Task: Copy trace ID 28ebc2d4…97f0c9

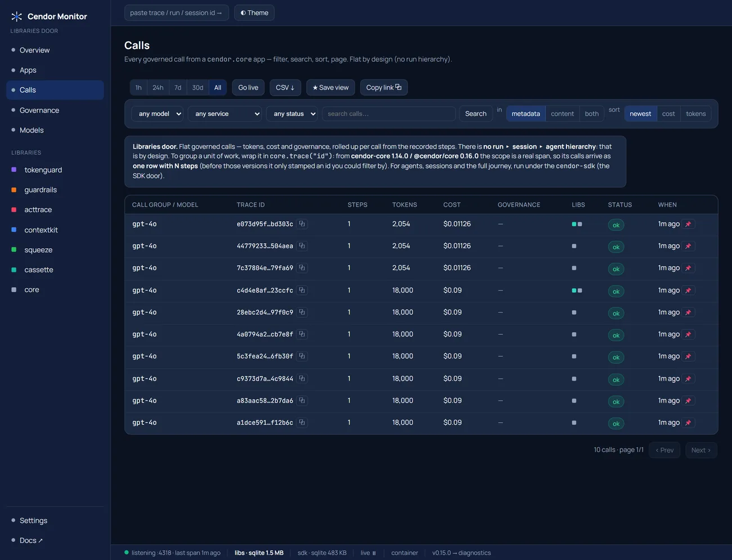Action: click(302, 312)
